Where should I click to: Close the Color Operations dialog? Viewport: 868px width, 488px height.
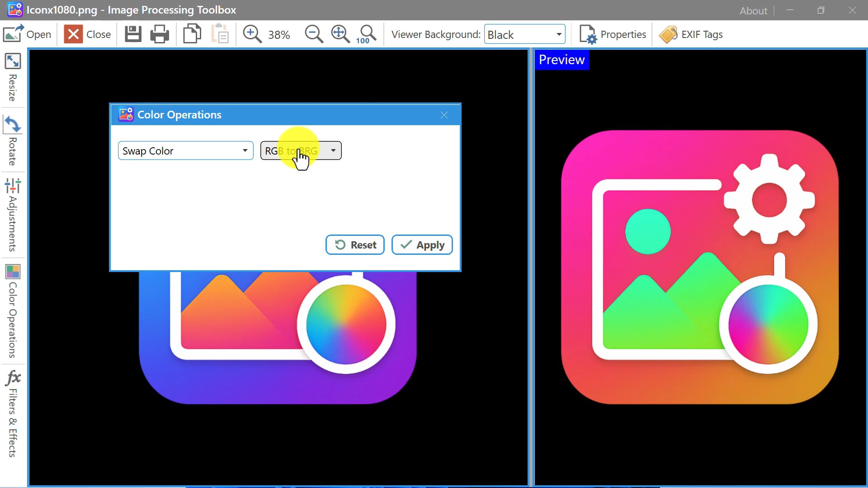click(x=444, y=115)
